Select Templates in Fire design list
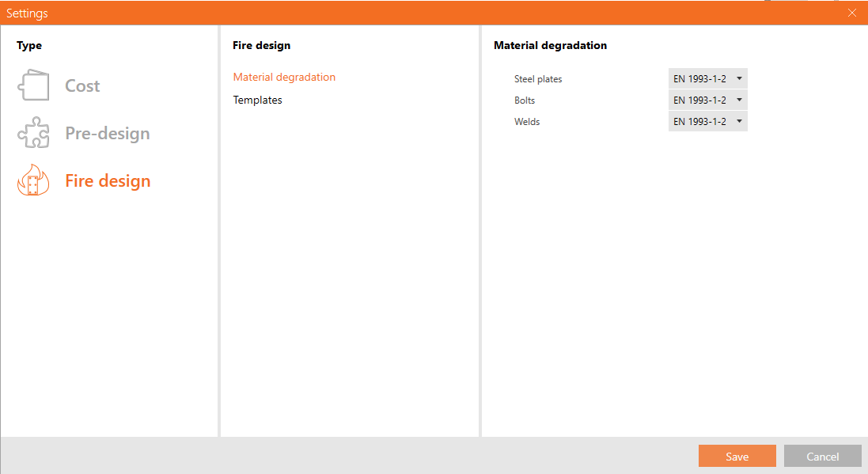The height and width of the screenshot is (474, 868). point(257,100)
